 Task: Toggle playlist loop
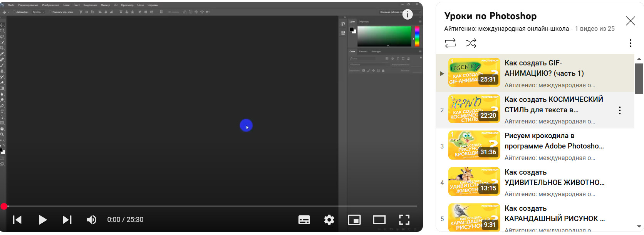point(450,43)
